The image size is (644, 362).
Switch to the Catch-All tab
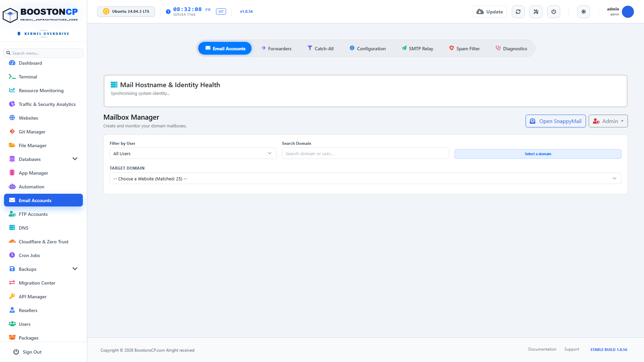pyautogui.click(x=320, y=49)
